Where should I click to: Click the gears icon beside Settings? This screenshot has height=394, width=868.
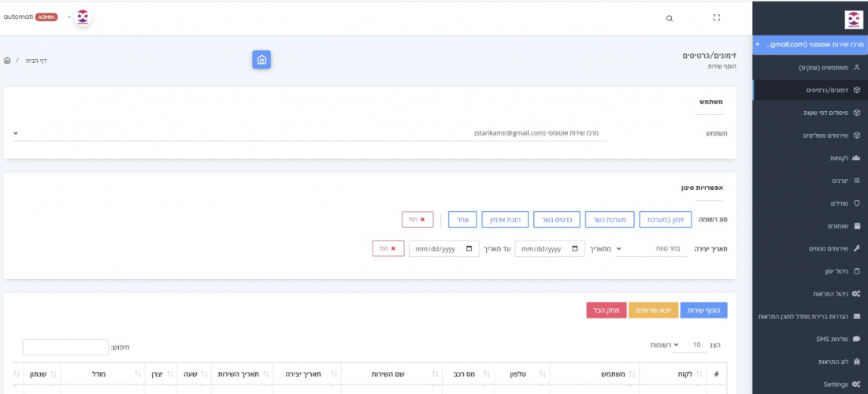click(x=856, y=384)
